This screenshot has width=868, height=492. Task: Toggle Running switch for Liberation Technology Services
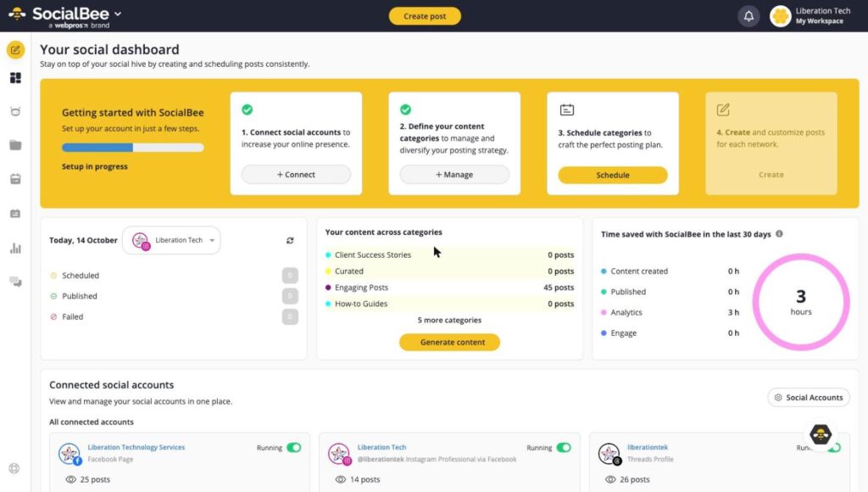[x=294, y=448]
